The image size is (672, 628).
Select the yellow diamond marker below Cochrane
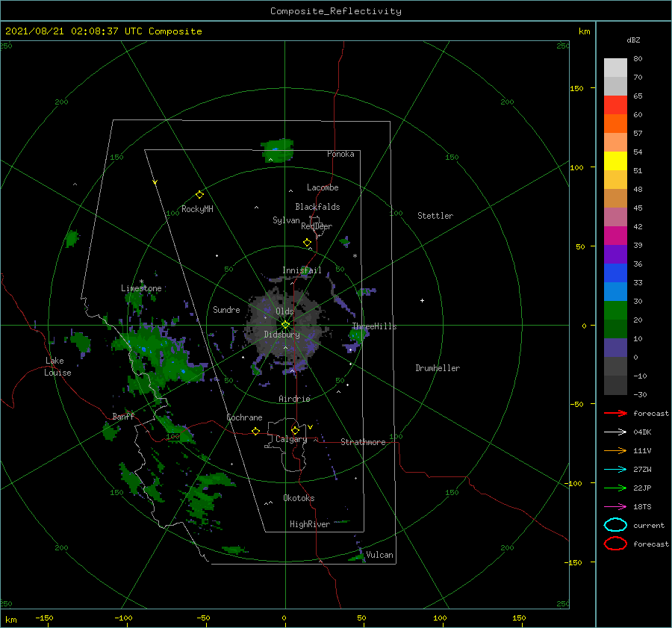tap(255, 431)
